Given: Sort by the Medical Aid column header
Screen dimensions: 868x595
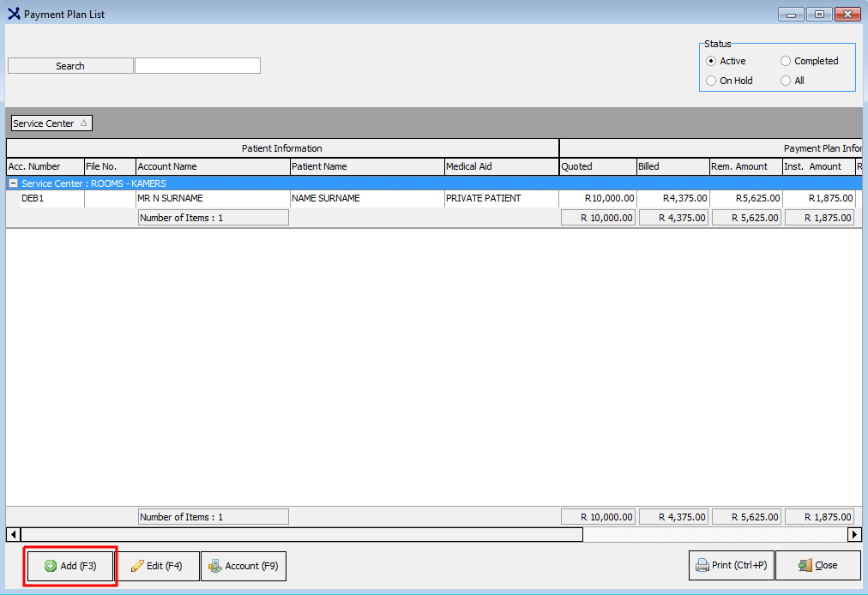Looking at the screenshot, I should tap(502, 166).
